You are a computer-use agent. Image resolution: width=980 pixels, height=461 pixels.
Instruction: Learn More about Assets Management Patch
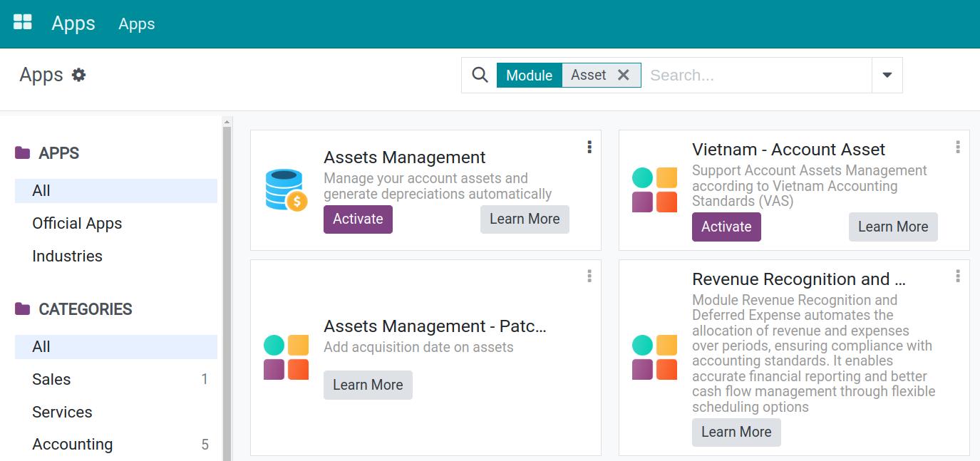click(368, 385)
